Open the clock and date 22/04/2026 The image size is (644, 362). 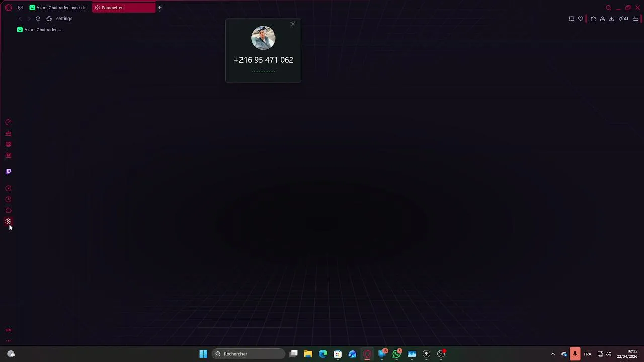[x=627, y=354]
